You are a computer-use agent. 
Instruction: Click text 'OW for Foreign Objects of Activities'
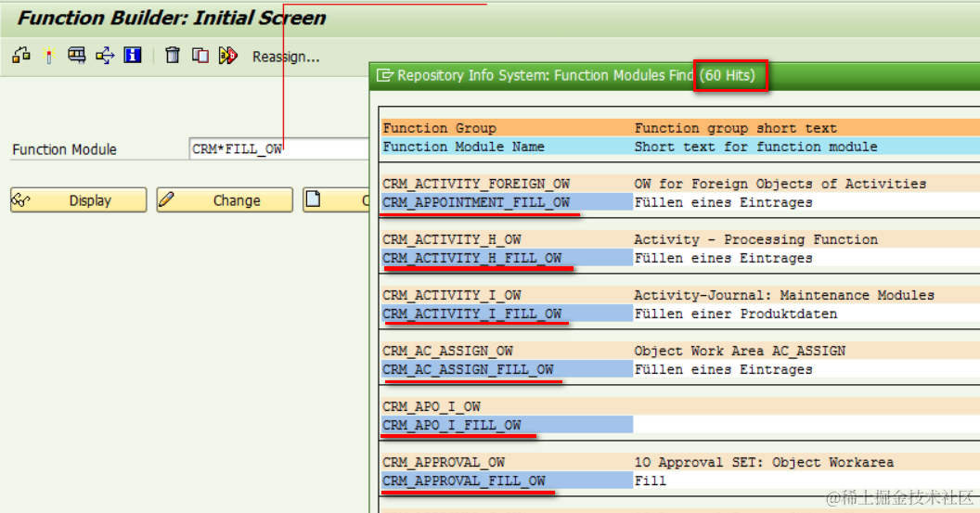point(780,184)
